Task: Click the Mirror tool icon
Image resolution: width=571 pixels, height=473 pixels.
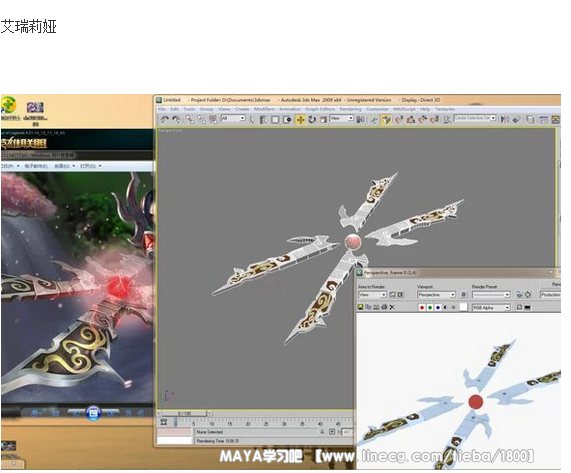Action: pyautogui.click(x=504, y=119)
